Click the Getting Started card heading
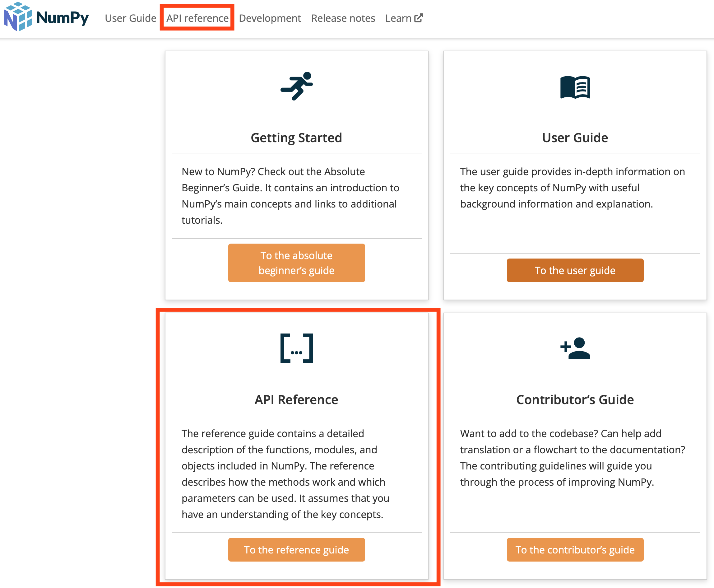 point(296,138)
